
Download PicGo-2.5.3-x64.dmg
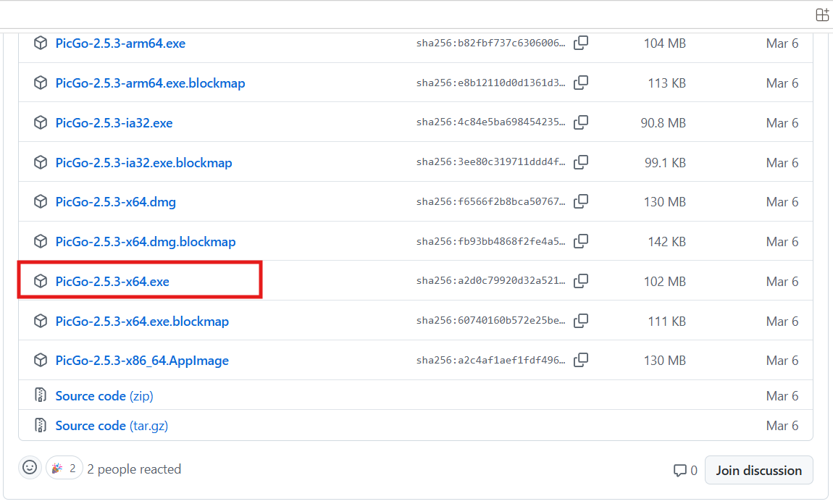[116, 202]
